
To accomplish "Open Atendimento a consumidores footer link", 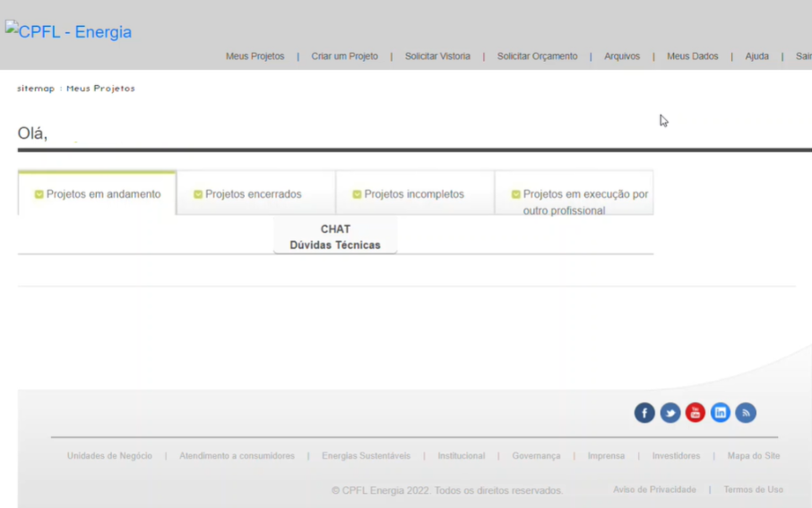I will (237, 456).
